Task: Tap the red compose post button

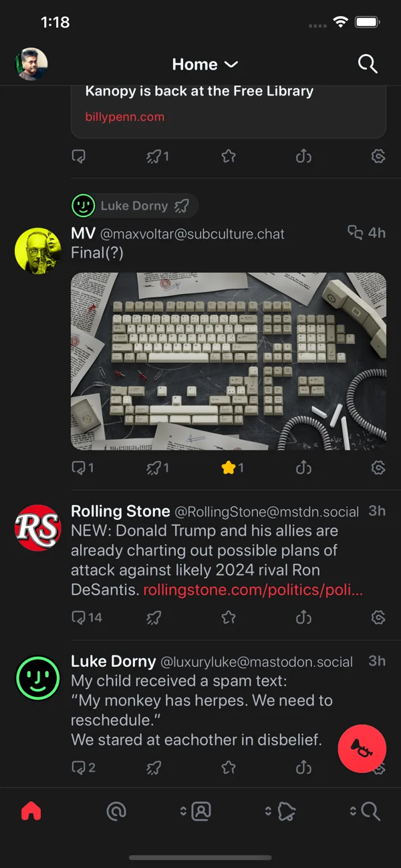Action: [x=362, y=748]
